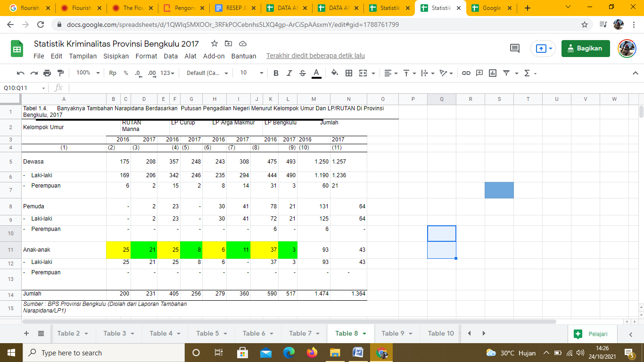Insert a chart from the toolbar
The image size is (644, 362).
[x=493, y=73]
